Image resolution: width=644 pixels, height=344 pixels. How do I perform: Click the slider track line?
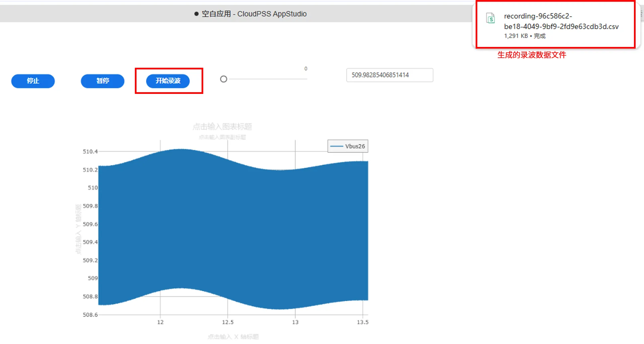268,79
